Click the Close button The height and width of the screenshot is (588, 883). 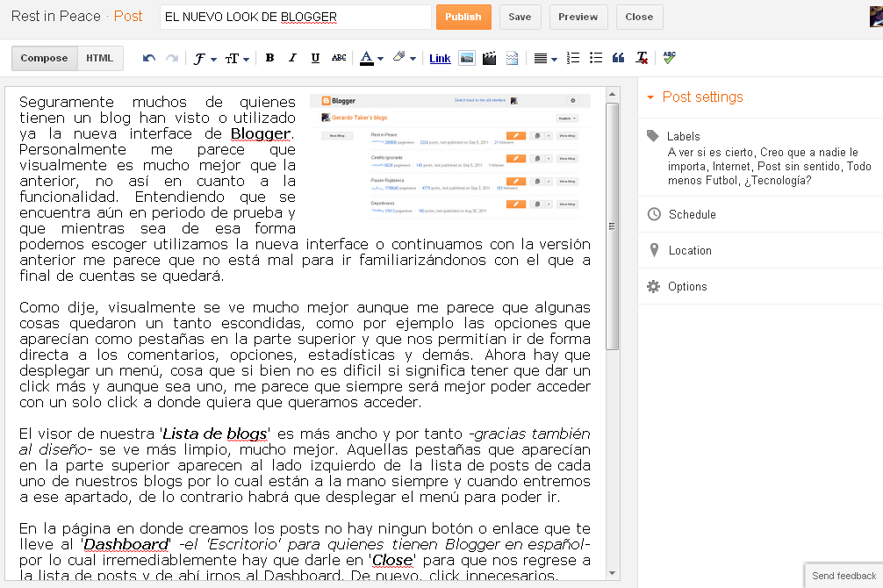coord(639,17)
